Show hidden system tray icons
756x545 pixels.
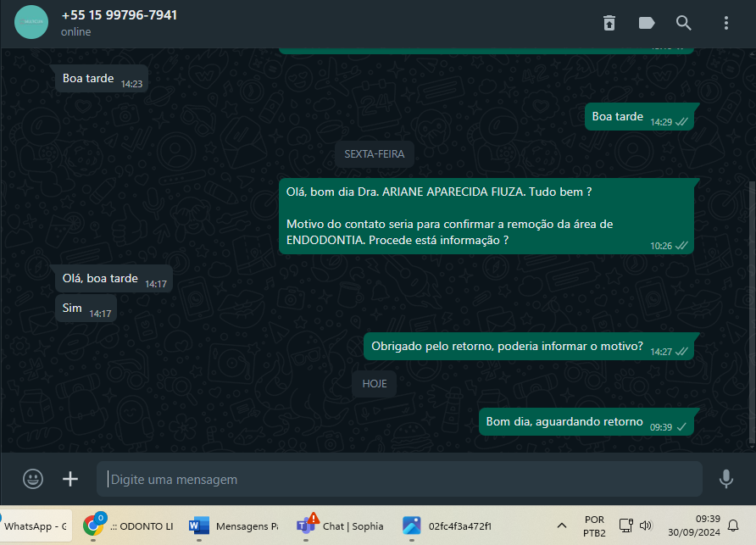(x=562, y=526)
